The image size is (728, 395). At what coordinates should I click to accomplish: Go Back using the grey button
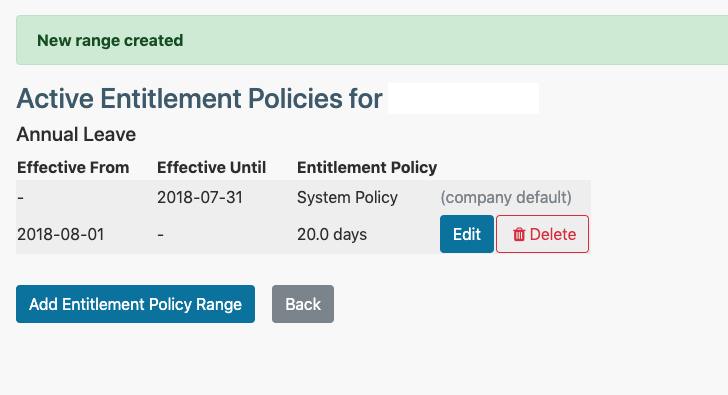click(x=303, y=304)
